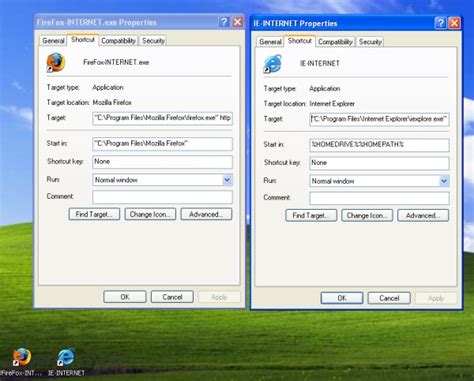The height and width of the screenshot is (381, 474).
Task: Click Help button in IE-INTERNET Properties title bar
Action: tap(441, 23)
